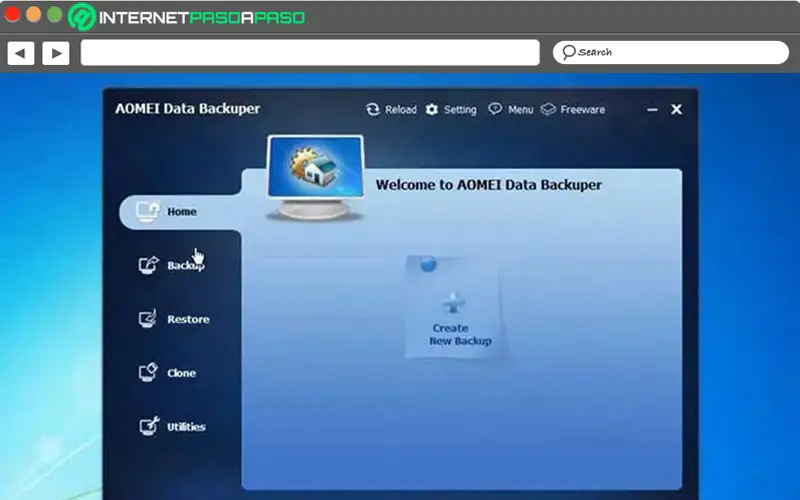The image size is (800, 500).
Task: Click the Menu speech bubble icon
Action: pos(495,109)
